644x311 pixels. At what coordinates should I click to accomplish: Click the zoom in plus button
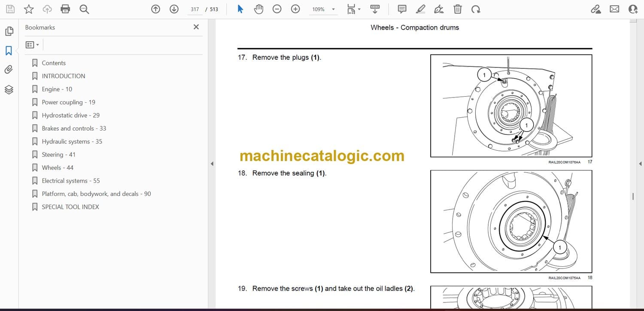pos(295,9)
